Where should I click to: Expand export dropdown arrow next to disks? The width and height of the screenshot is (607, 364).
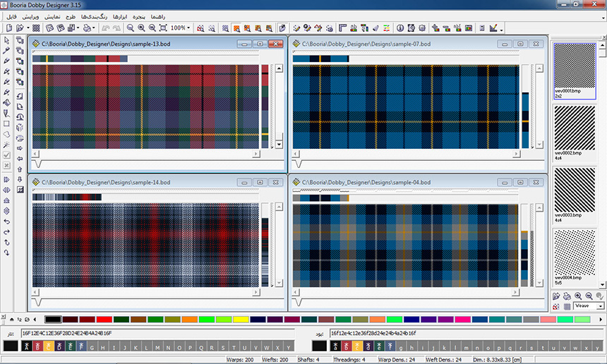click(x=78, y=28)
